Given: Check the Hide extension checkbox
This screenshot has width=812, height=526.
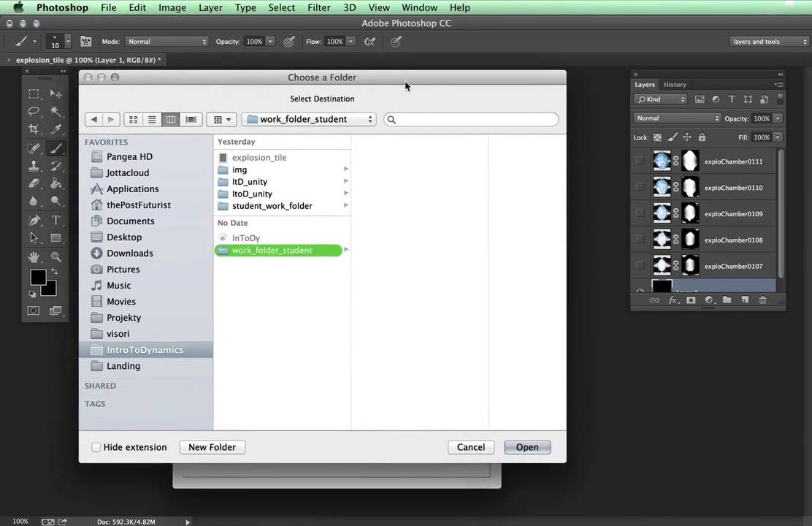Looking at the screenshot, I should 96,447.
